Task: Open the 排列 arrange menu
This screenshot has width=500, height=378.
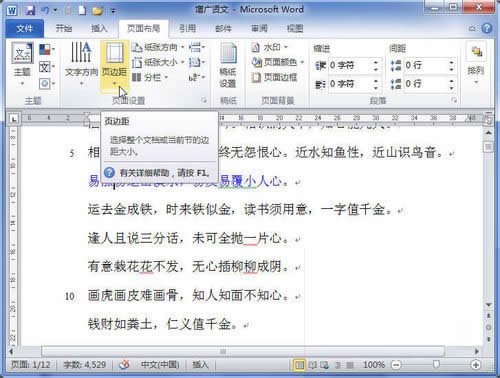Action: click(476, 64)
